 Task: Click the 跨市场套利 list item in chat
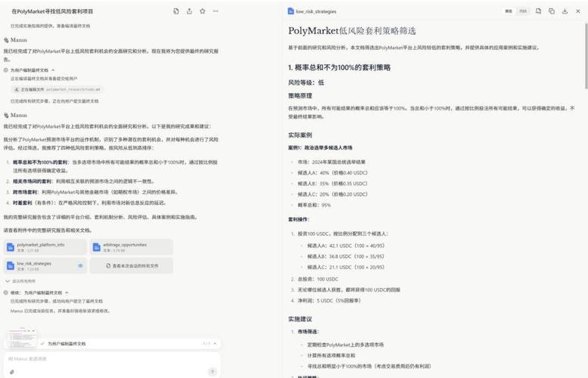coord(95,192)
